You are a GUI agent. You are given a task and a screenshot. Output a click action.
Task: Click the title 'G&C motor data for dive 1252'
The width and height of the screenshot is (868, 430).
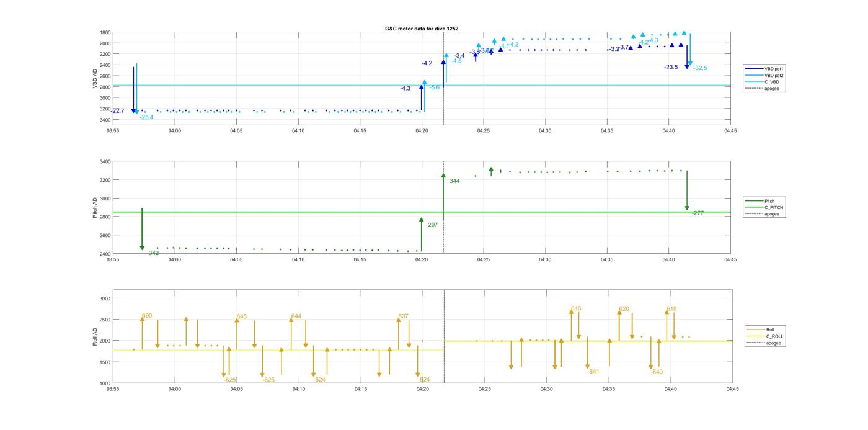click(x=422, y=29)
